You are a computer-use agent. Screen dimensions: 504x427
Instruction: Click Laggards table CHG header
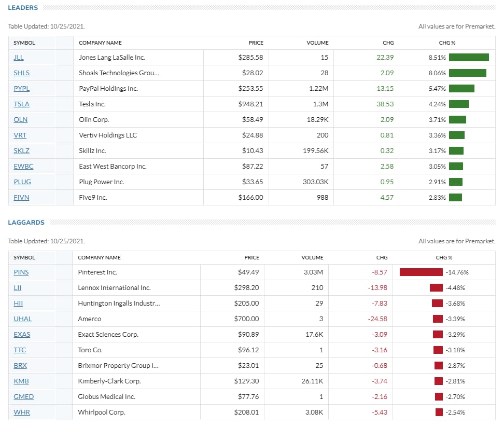(382, 257)
